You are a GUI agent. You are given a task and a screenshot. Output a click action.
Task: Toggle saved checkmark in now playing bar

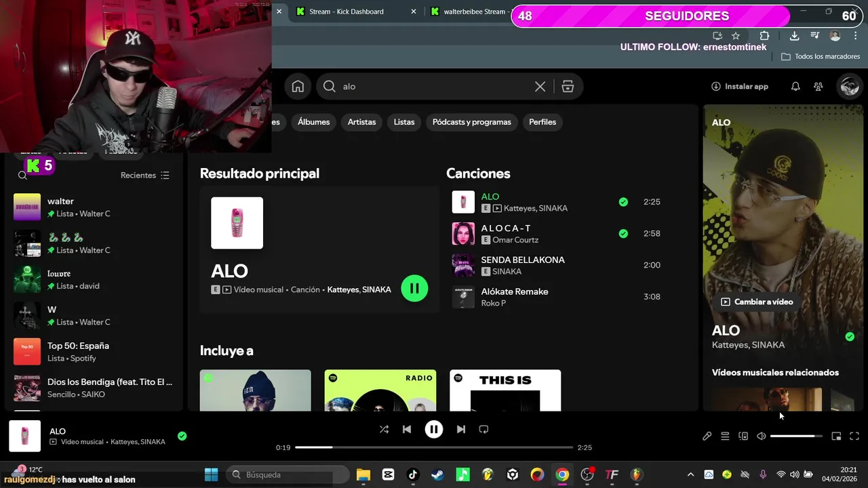pos(182,436)
